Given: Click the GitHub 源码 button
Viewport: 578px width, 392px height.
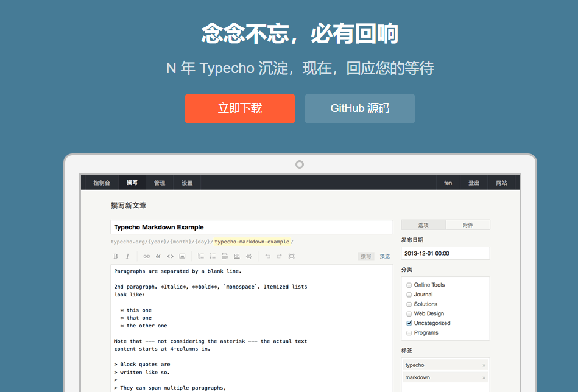Looking at the screenshot, I should point(360,109).
